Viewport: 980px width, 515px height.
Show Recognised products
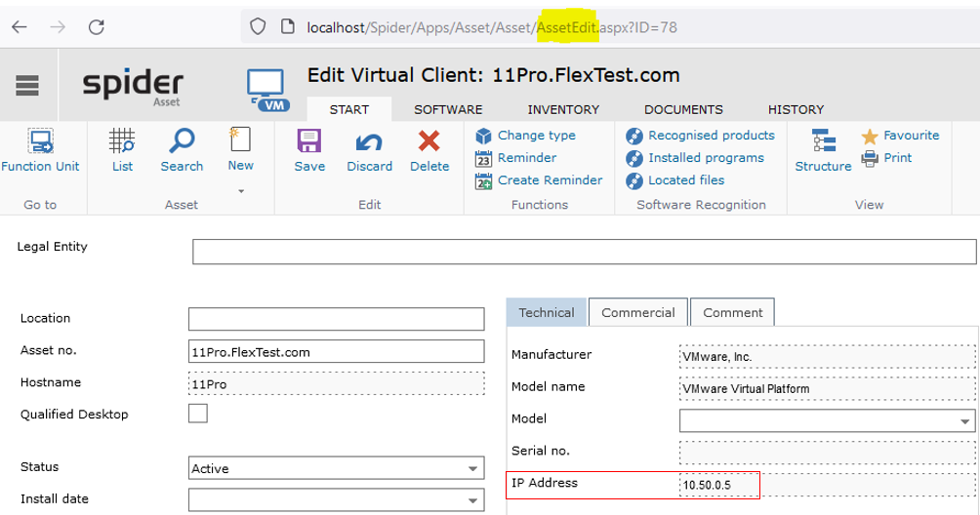click(x=700, y=136)
